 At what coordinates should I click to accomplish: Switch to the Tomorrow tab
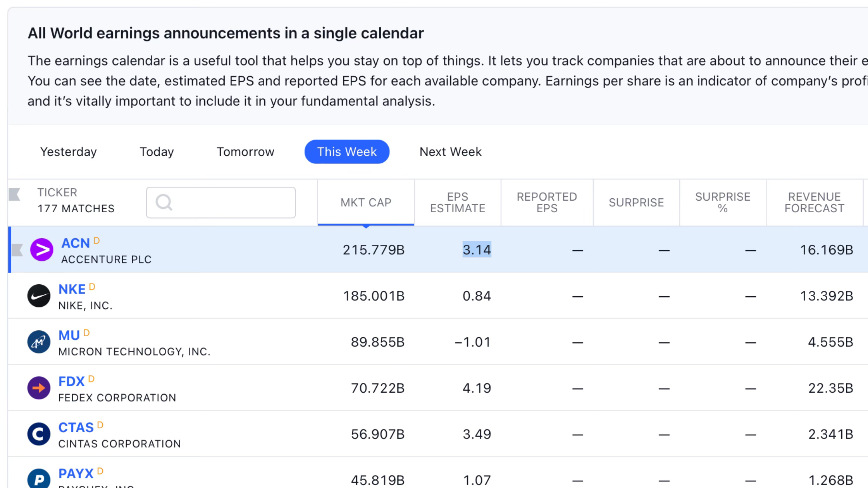[245, 152]
